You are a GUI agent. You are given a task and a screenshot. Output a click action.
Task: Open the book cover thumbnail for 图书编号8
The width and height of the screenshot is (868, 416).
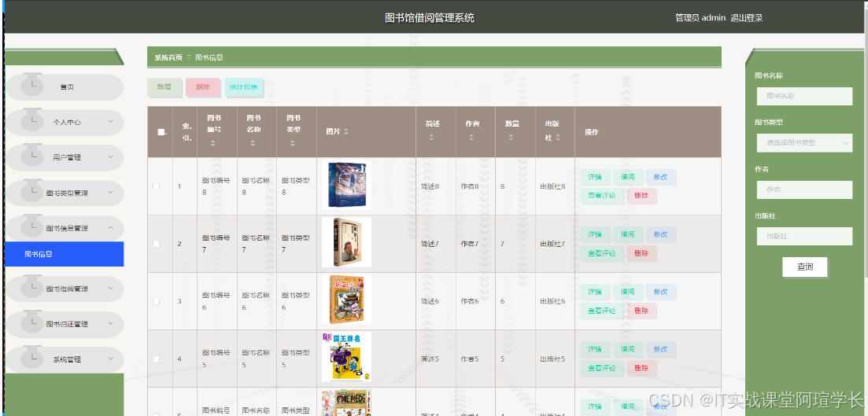pos(346,185)
